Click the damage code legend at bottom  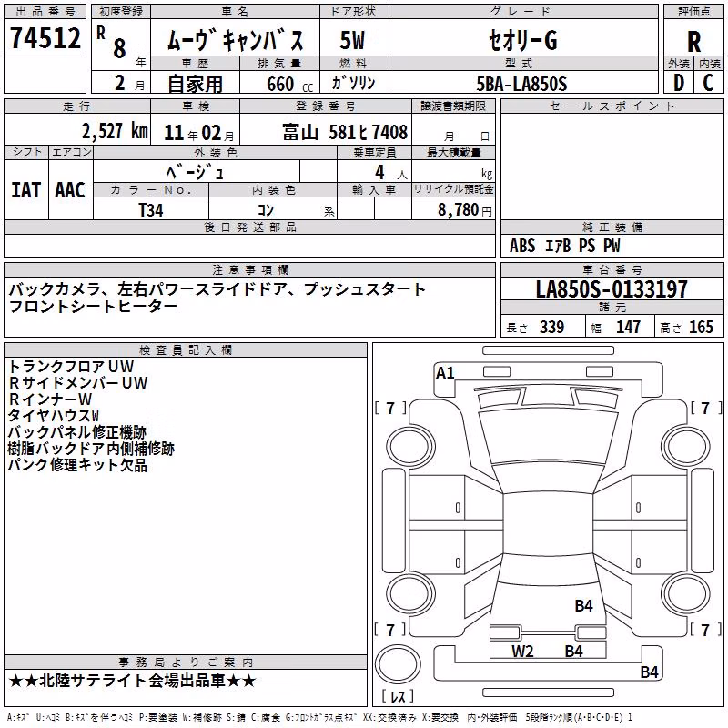[x=319, y=717]
